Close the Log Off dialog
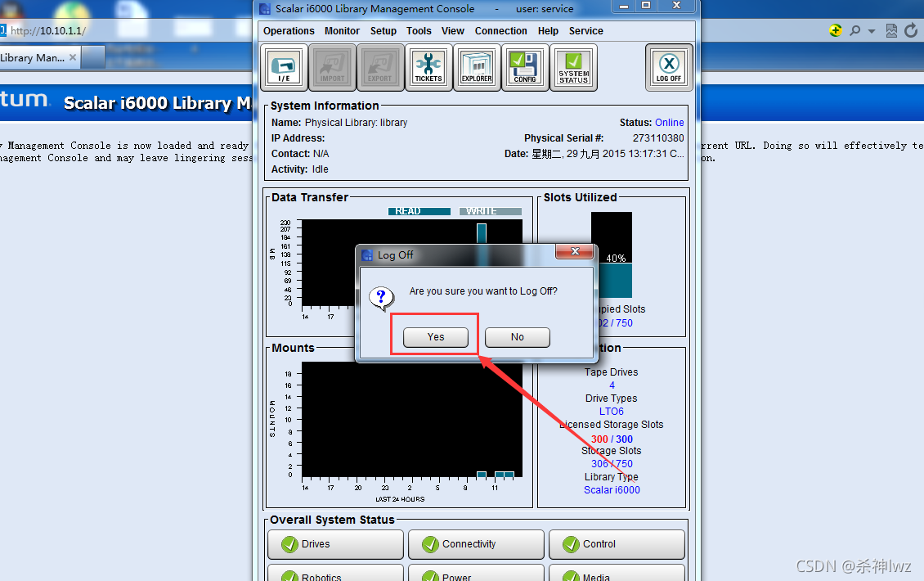This screenshot has width=924, height=581. pyautogui.click(x=575, y=251)
